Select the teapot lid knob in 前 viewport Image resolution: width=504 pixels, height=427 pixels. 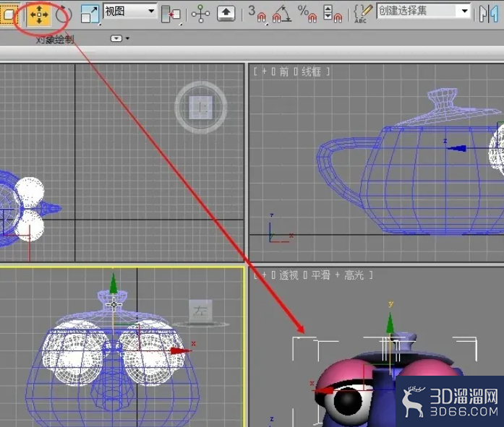[x=443, y=98]
